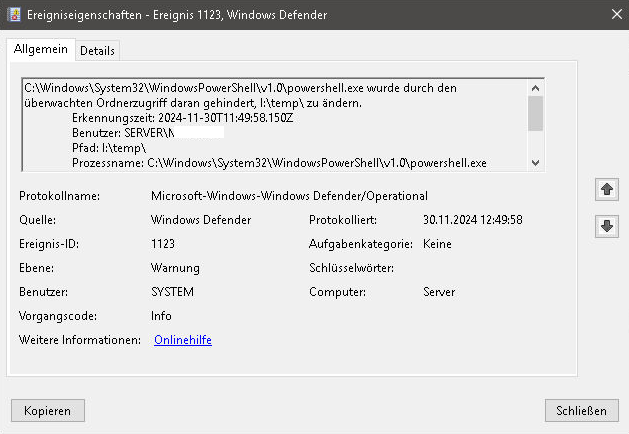Click the Kopieren button
The height and width of the screenshot is (434, 629).
pyautogui.click(x=48, y=410)
